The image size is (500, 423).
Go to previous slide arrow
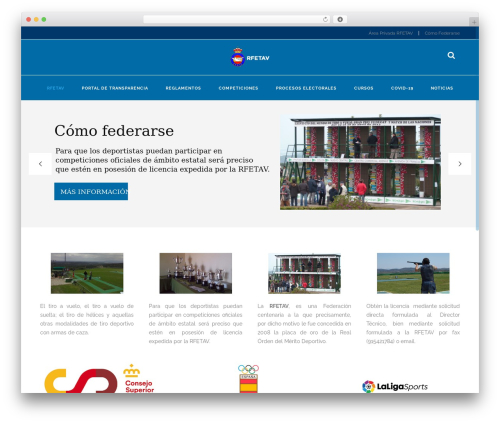(40, 164)
